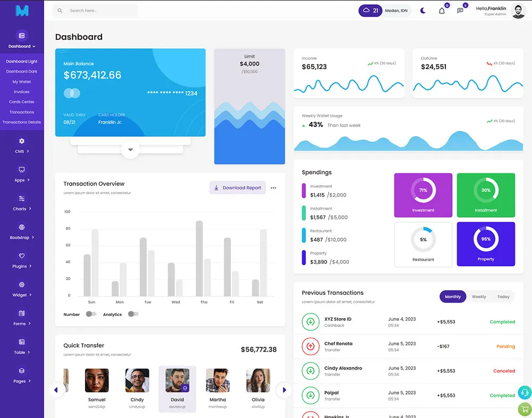Go to My Wallet menu item

(22, 82)
